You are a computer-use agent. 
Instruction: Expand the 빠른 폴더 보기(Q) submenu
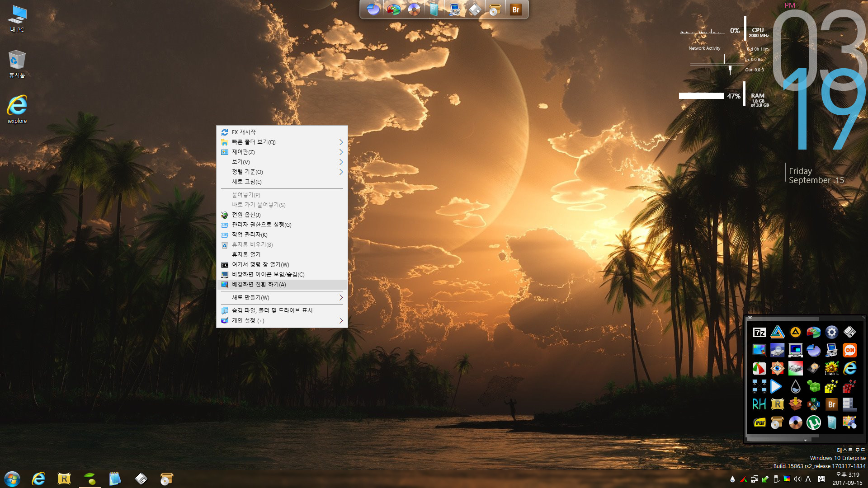pyautogui.click(x=282, y=142)
